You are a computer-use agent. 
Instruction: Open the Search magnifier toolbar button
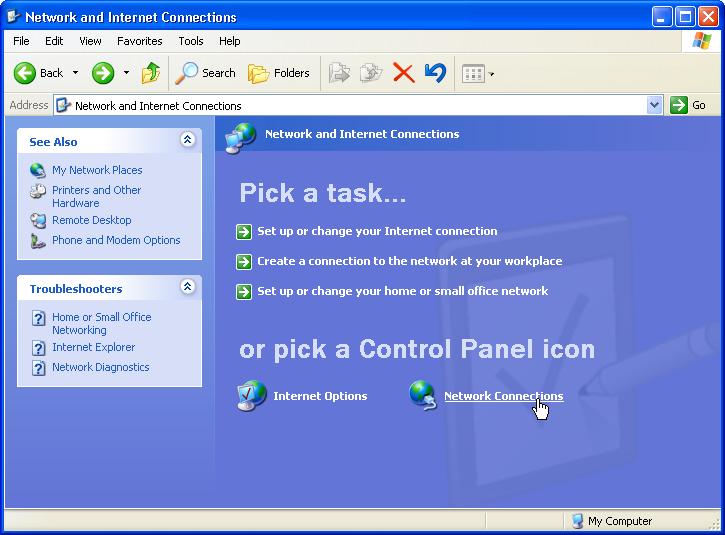tap(206, 73)
